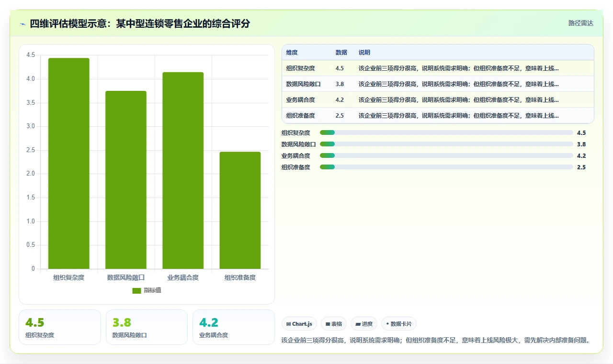
Task: Click the 数据风险敞口 x-axis label
Action: (x=126, y=277)
